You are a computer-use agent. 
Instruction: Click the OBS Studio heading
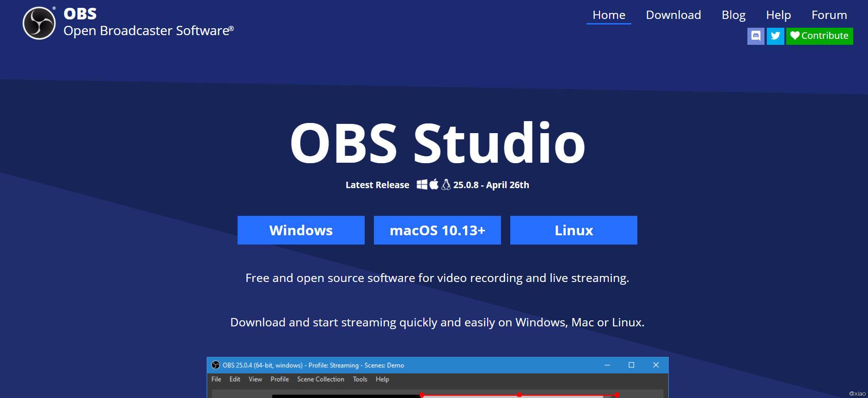click(438, 143)
